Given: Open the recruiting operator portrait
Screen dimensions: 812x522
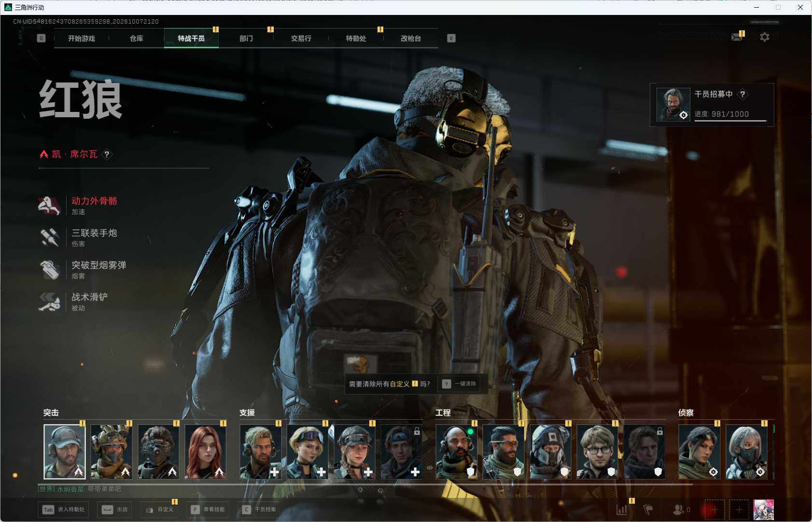Looking at the screenshot, I should [673, 104].
